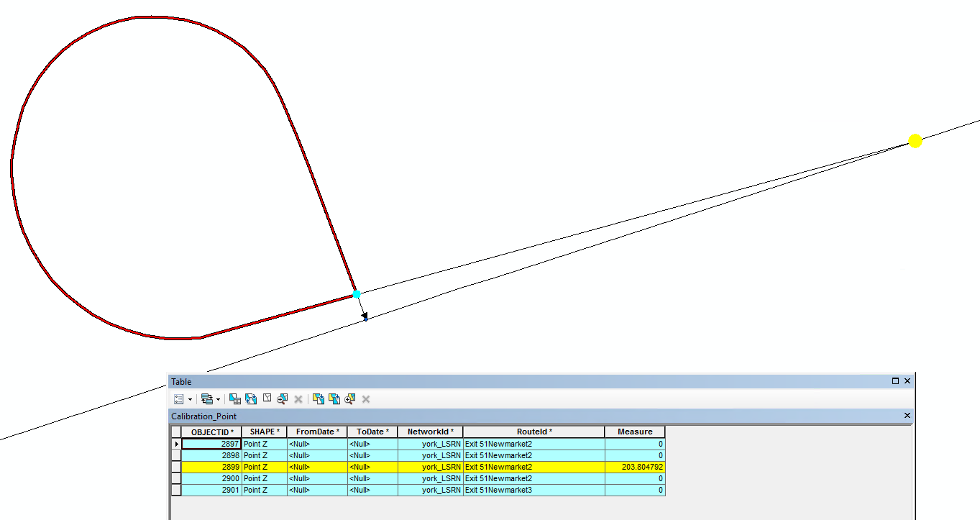Click the Unselect Highlighted icon
This screenshot has width=980, height=520.
[x=319, y=398]
